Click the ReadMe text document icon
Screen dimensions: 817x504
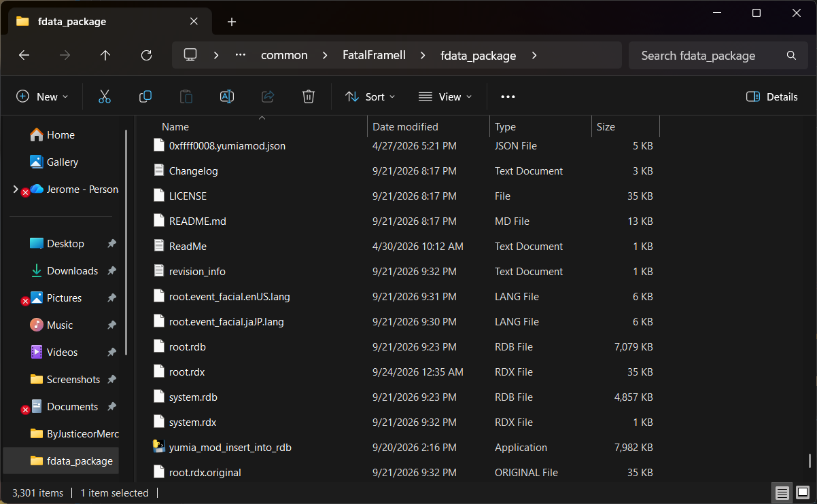pyautogui.click(x=158, y=246)
